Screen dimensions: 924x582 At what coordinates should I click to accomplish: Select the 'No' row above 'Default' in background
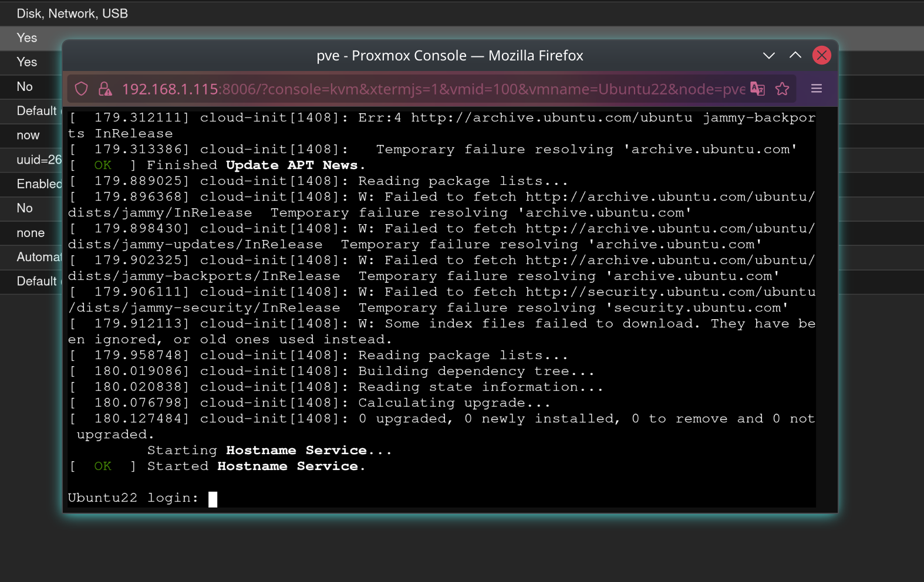[31, 87]
